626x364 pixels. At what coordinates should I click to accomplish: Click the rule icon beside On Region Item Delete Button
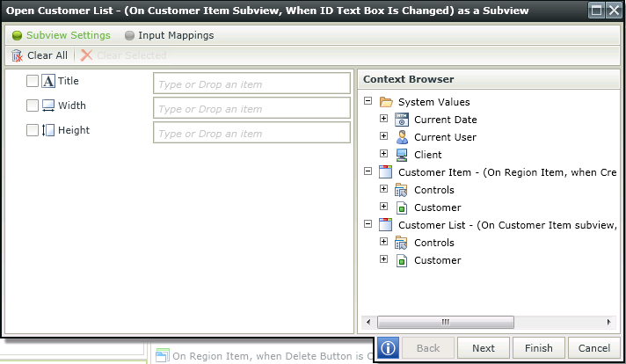click(163, 355)
